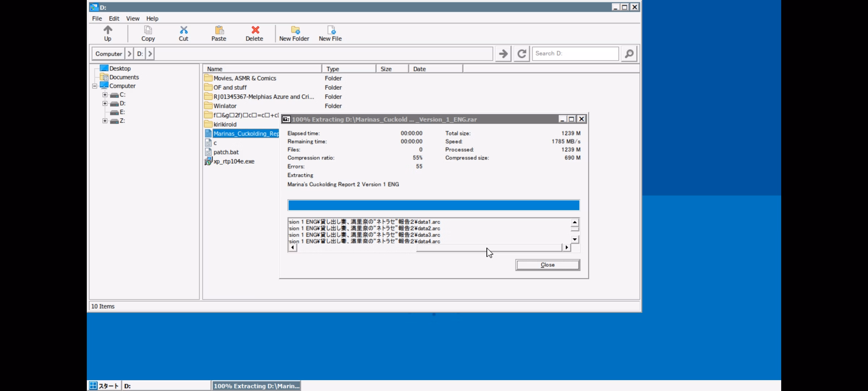Image resolution: width=868 pixels, height=391 pixels.
Task: Close the extraction dialog with Close button
Action: [547, 265]
